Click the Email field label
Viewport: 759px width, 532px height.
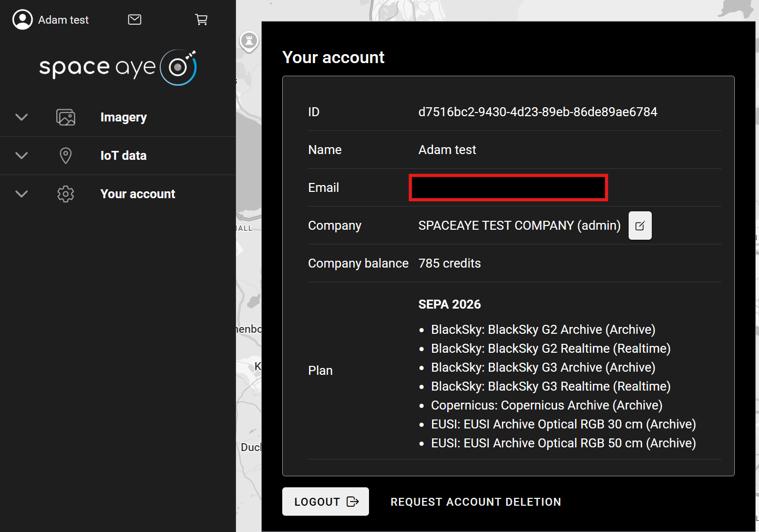pyautogui.click(x=323, y=188)
